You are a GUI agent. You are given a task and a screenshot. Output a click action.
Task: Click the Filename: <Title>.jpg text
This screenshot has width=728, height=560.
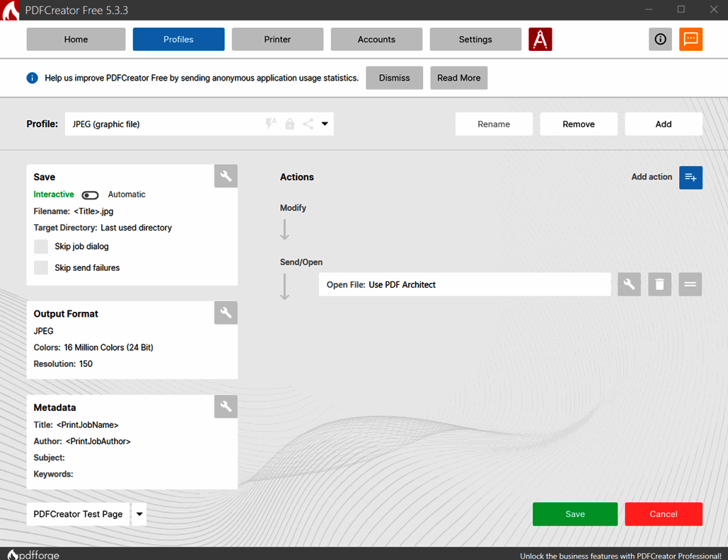pyautogui.click(x=74, y=211)
